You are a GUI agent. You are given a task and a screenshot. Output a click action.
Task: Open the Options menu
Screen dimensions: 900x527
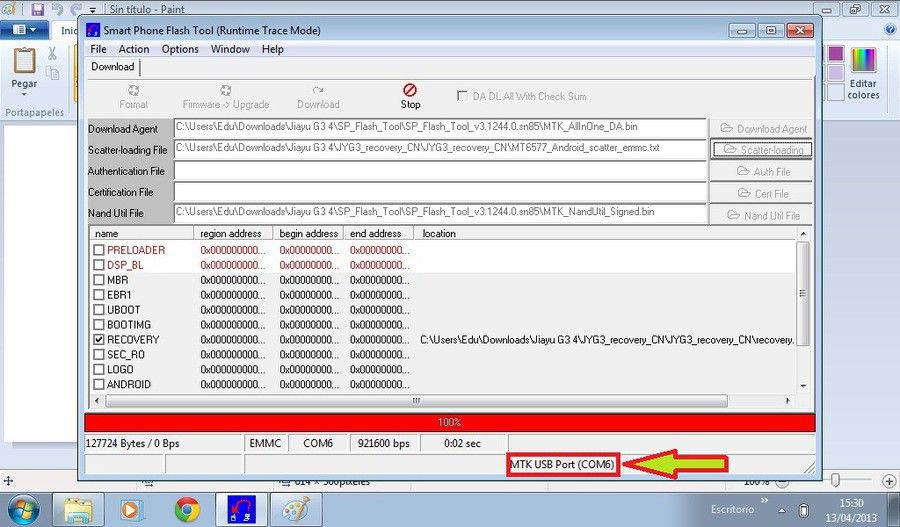pos(180,49)
